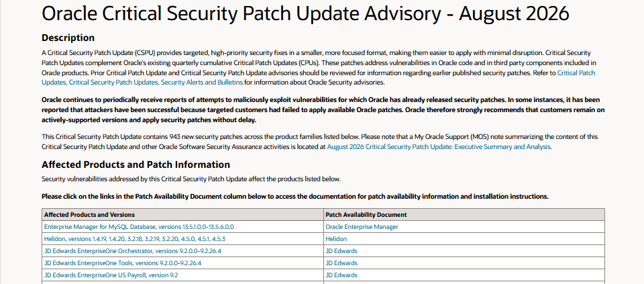Screen dimensions: 644x284
Task: Select JD Edwards EnterpriseOne US Payroll link
Action: (x=111, y=275)
